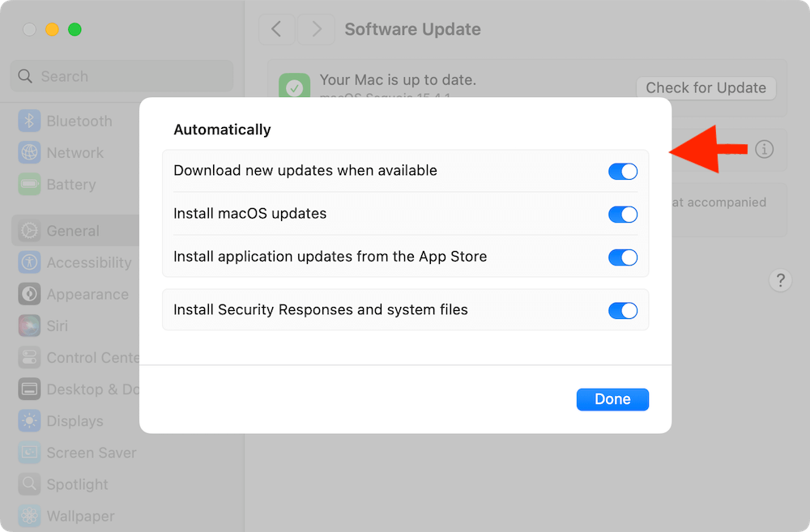Disable Install Security Responses and system files
The image size is (810, 532).
[x=623, y=310]
